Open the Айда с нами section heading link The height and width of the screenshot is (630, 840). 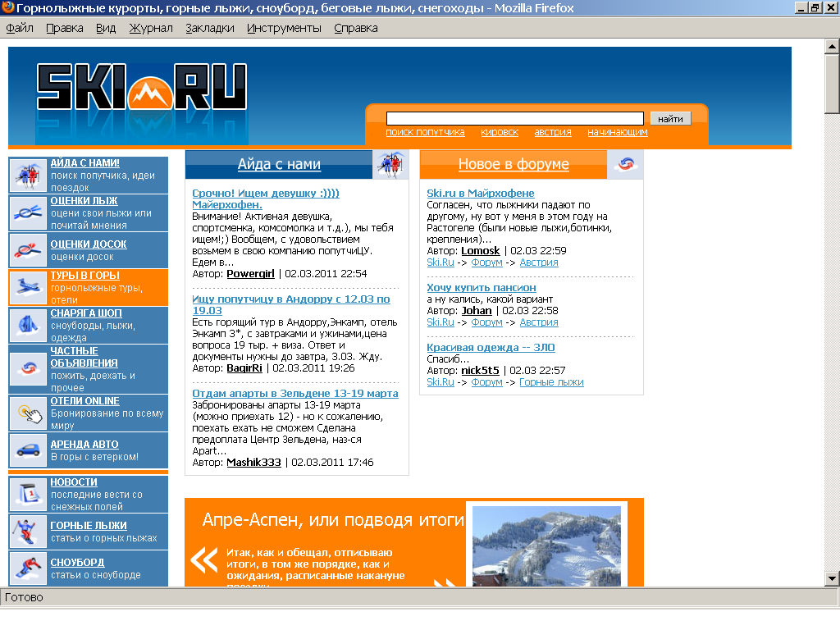279,164
